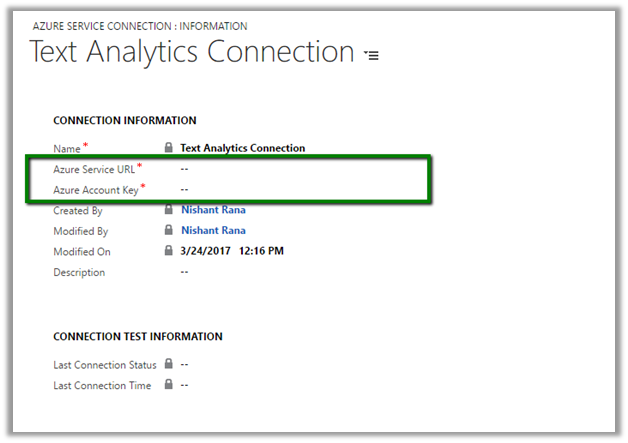Collapse the CONNECTION INFORMATION section header
The width and height of the screenshot is (628, 443).
click(124, 120)
